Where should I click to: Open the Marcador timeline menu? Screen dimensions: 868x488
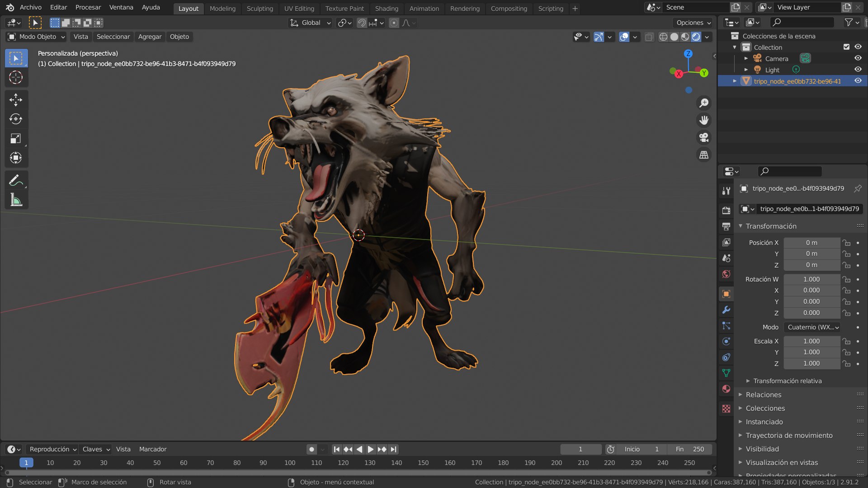[153, 449]
